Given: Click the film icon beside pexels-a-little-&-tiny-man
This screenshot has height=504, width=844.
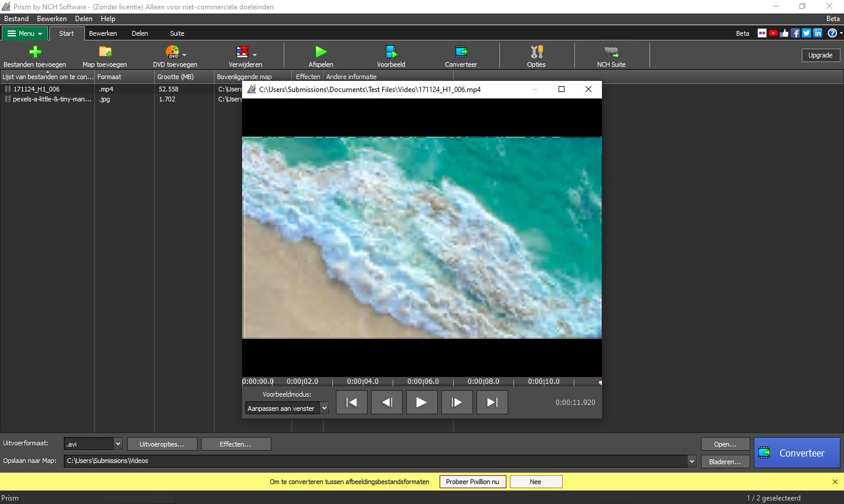Looking at the screenshot, I should [x=8, y=99].
